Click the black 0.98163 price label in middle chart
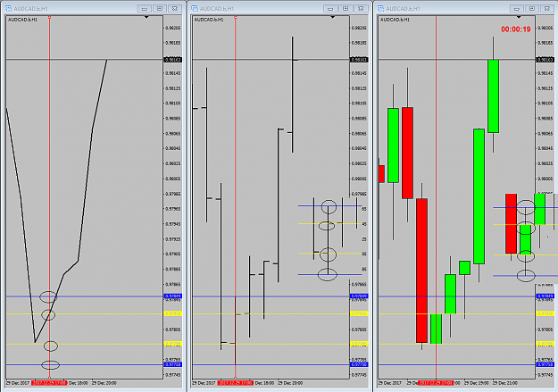Viewport: 558px width, 392px height. 359,60
